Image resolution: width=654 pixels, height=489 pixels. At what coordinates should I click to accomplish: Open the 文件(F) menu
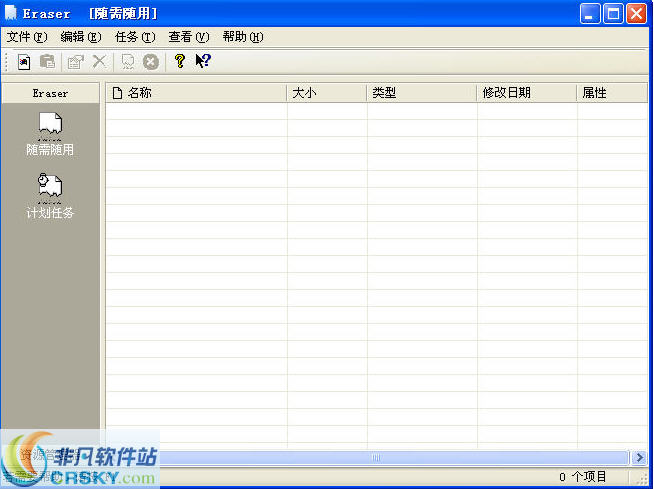tap(27, 37)
